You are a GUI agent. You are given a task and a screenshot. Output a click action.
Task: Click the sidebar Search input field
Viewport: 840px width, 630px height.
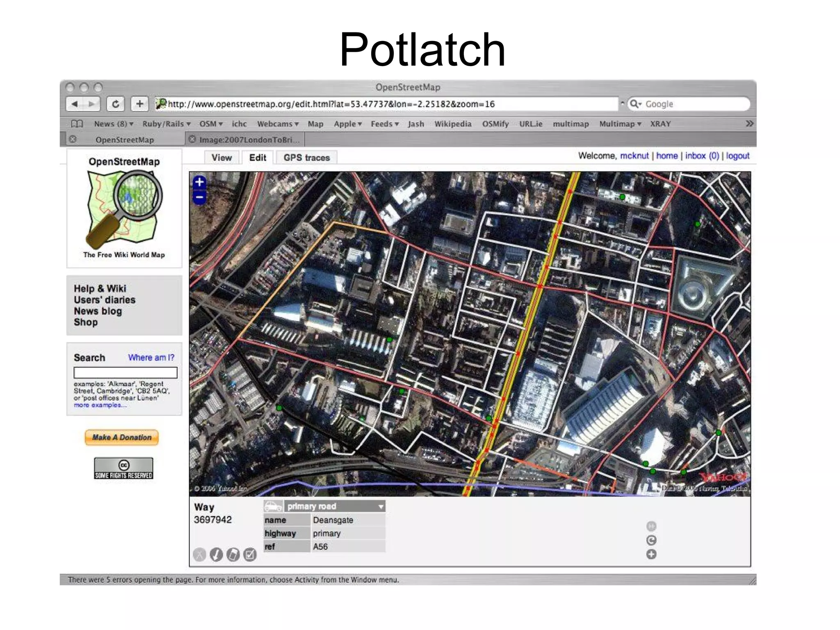click(126, 372)
